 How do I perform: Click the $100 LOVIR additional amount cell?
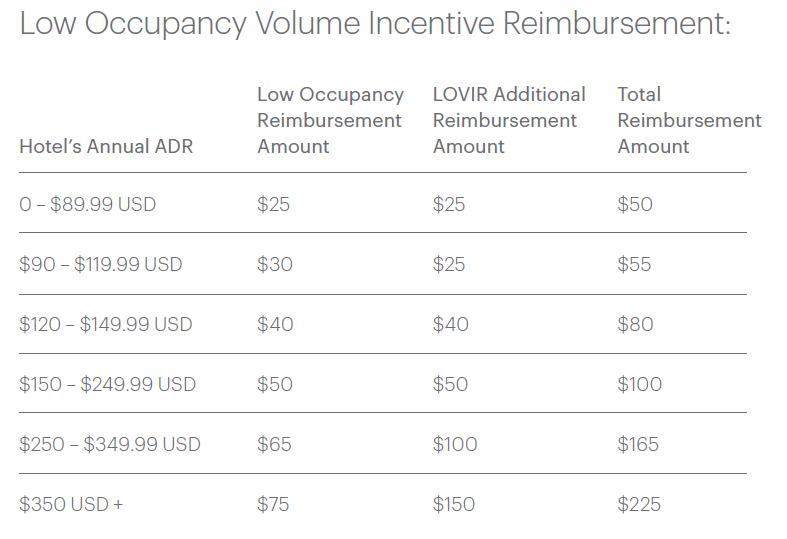pos(455,444)
